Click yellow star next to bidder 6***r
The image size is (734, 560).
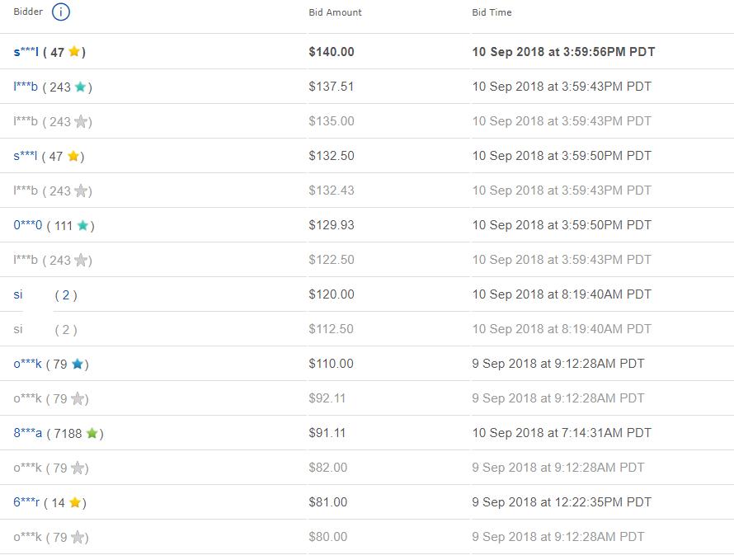point(75,502)
